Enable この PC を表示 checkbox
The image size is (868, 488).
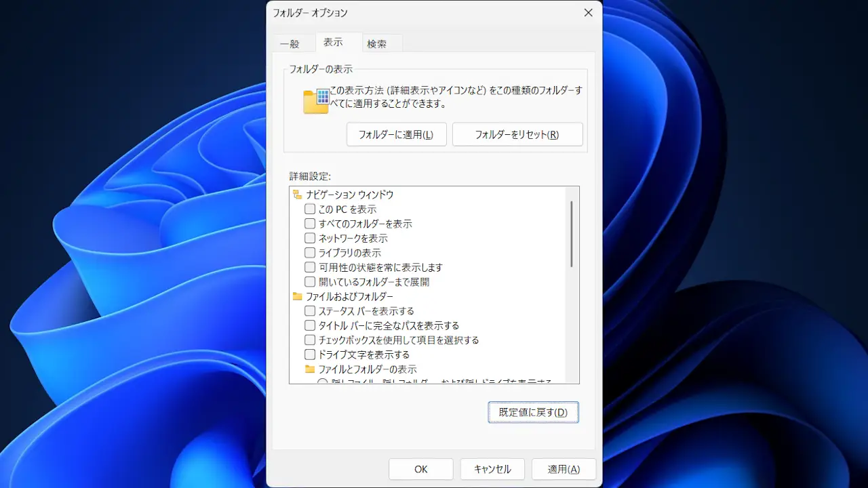pyautogui.click(x=310, y=209)
